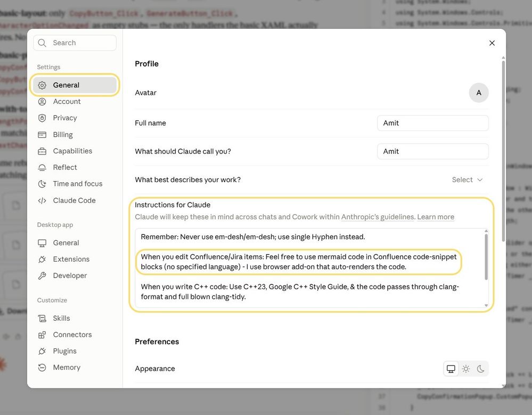
Task: Open Plugins settings
Action: click(x=75, y=351)
